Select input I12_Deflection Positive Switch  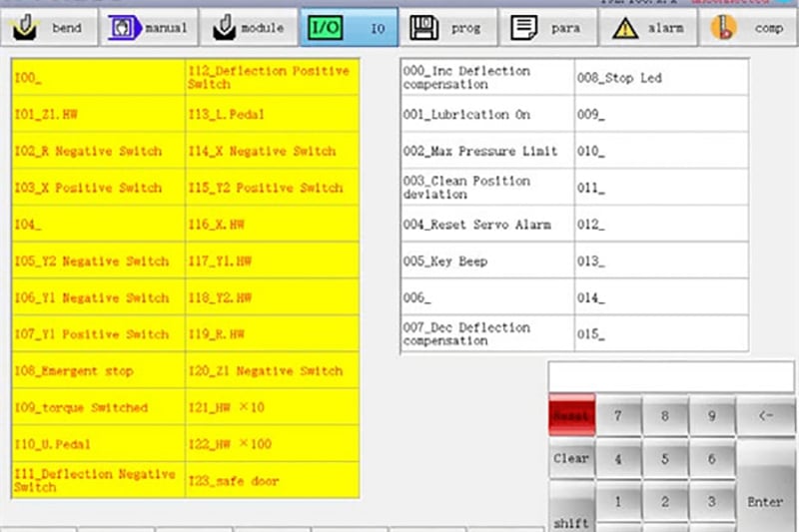pos(273,78)
